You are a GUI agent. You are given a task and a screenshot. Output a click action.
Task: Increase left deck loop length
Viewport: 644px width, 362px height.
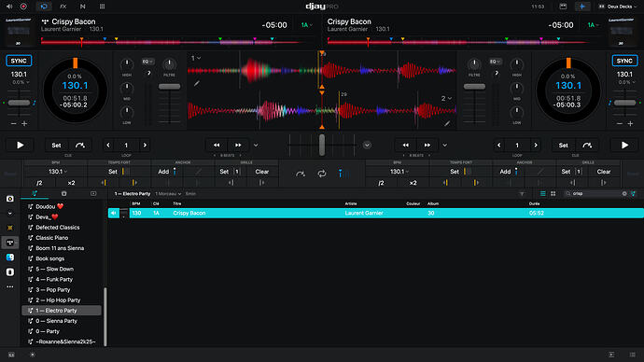point(145,145)
